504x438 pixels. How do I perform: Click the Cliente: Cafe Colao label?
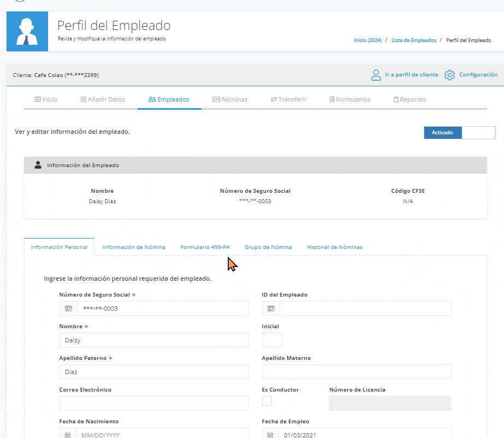click(56, 75)
